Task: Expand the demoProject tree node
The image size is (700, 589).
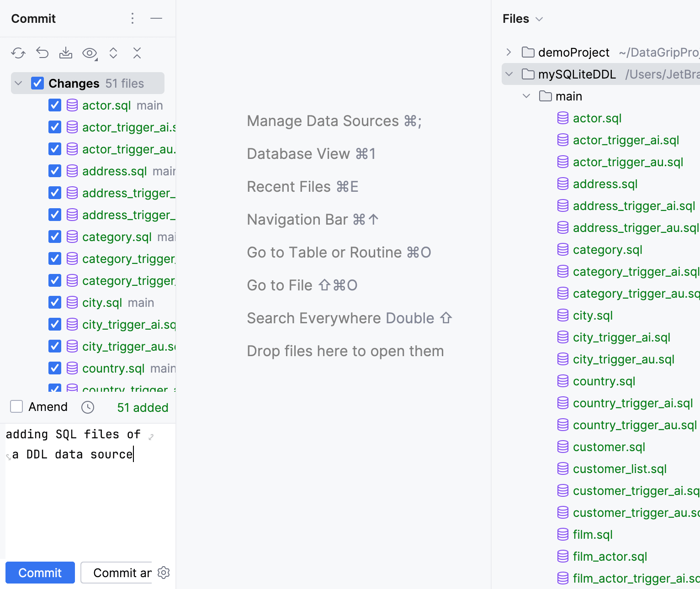Action: click(x=509, y=52)
